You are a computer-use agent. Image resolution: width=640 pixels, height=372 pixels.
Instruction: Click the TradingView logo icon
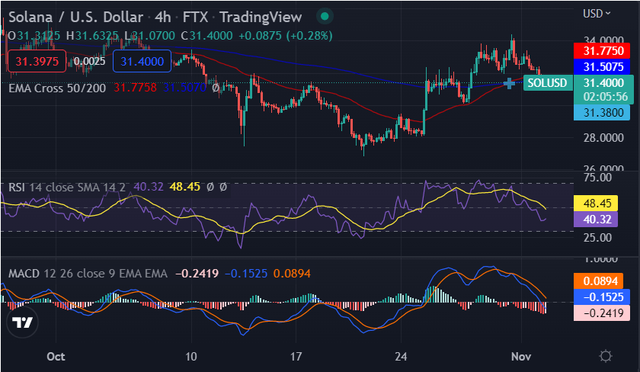(22, 323)
